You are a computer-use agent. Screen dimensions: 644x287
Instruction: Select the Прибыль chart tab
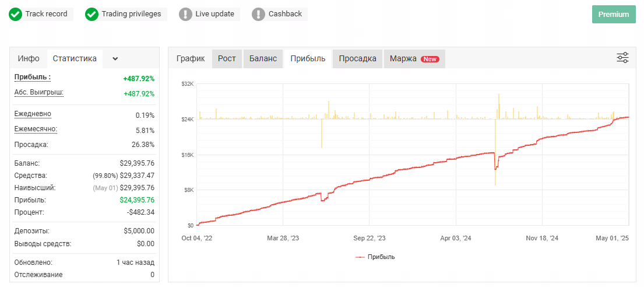[308, 58]
